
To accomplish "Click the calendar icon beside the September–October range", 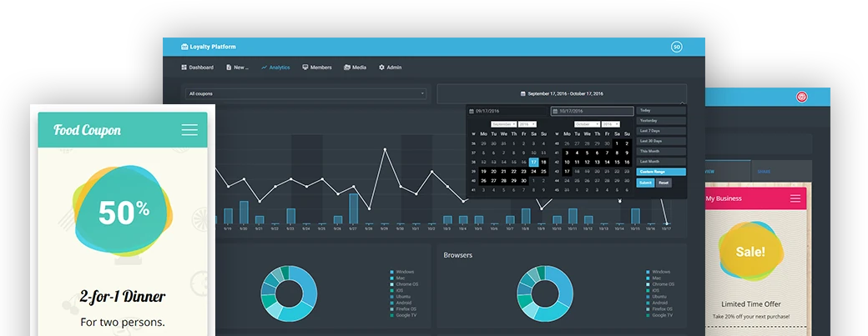I will (523, 94).
